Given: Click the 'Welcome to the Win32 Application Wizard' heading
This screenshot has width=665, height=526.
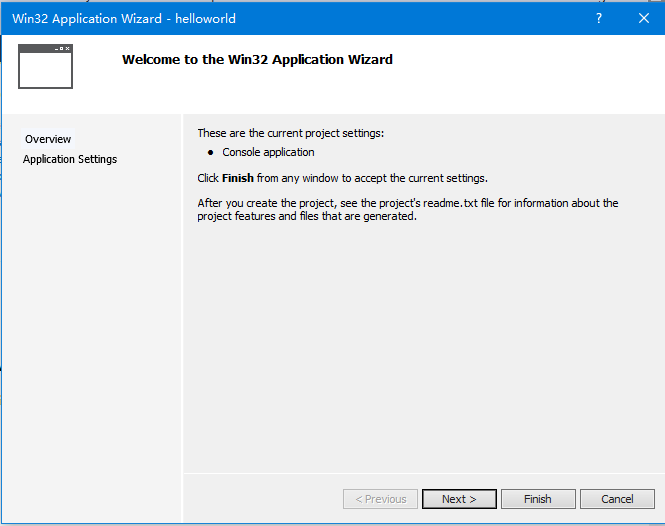Looking at the screenshot, I should point(257,59).
